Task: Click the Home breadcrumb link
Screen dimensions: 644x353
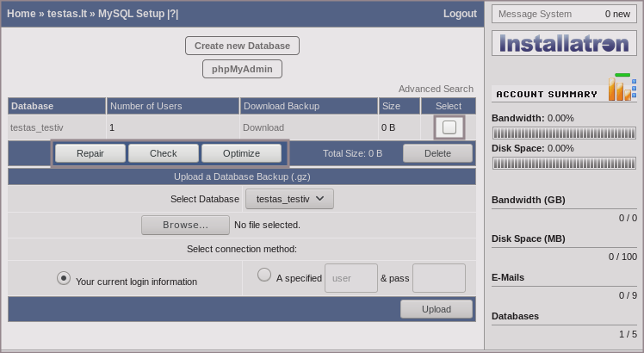Action: pos(21,14)
